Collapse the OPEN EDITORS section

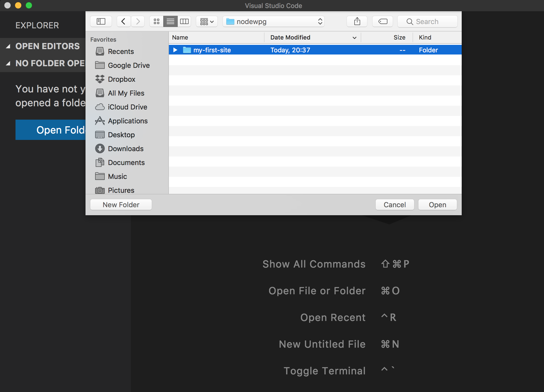(8, 46)
